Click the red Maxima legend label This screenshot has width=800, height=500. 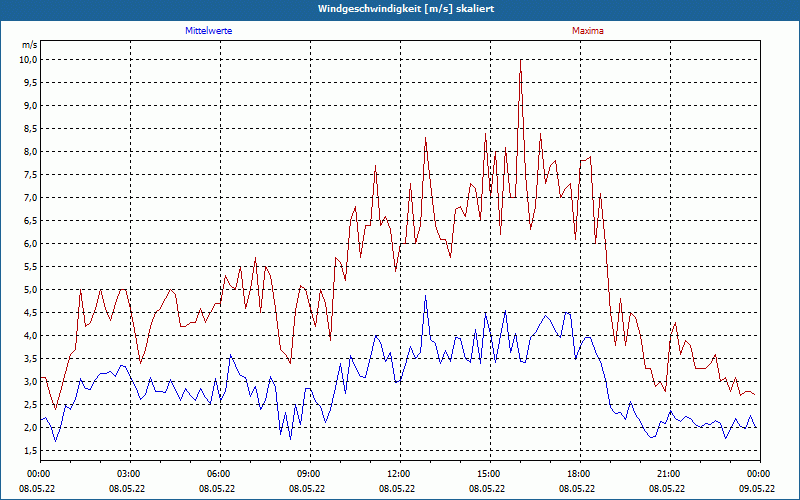(588, 31)
